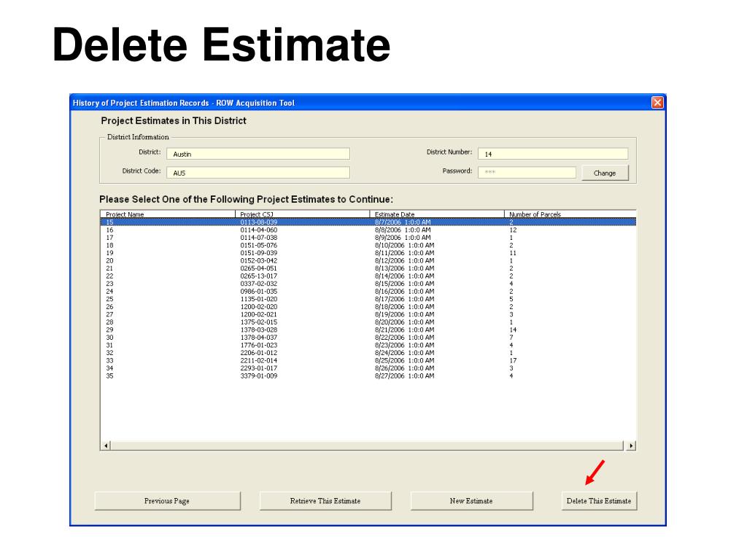Click the Password input field
The image size is (747, 560).
point(527,172)
